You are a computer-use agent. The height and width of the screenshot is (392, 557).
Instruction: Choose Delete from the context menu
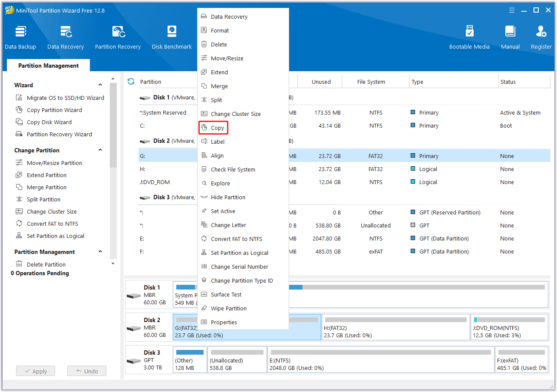point(243,44)
